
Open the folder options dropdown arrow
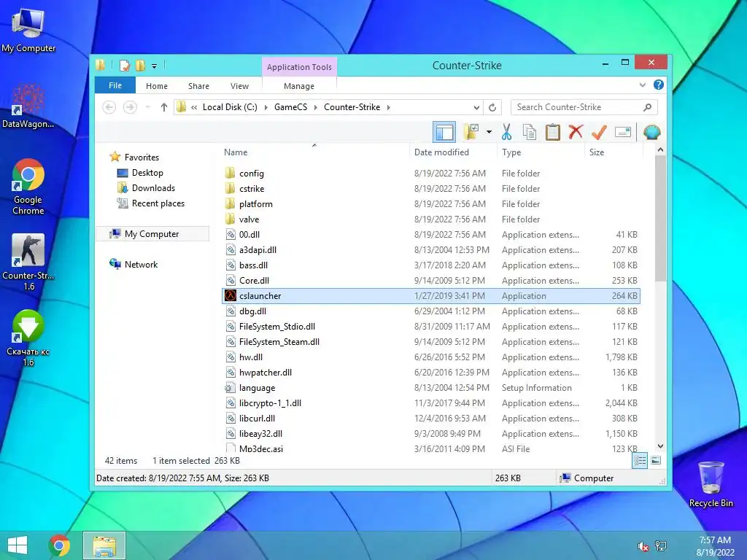489,132
